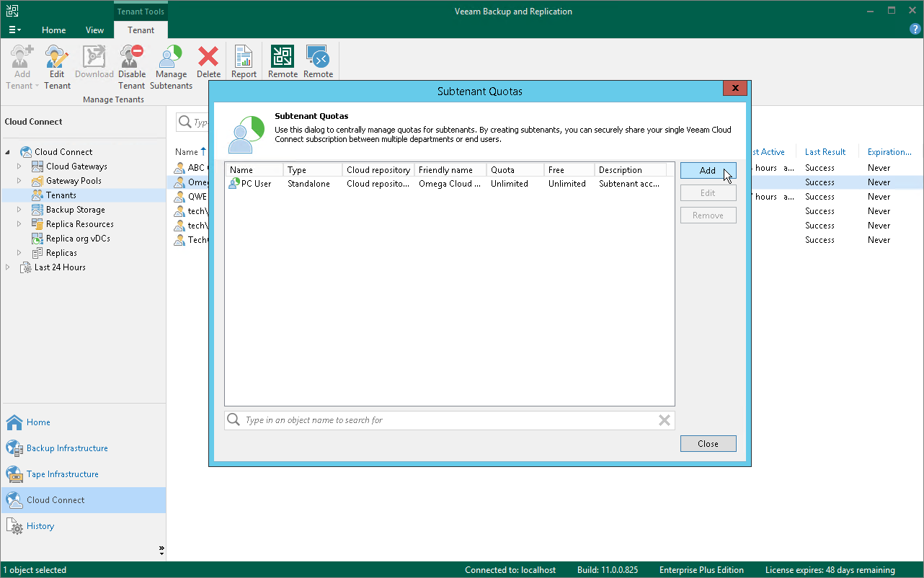Click the Omega Cloud friendly name cell
This screenshot has height=578, width=924.
[450, 184]
